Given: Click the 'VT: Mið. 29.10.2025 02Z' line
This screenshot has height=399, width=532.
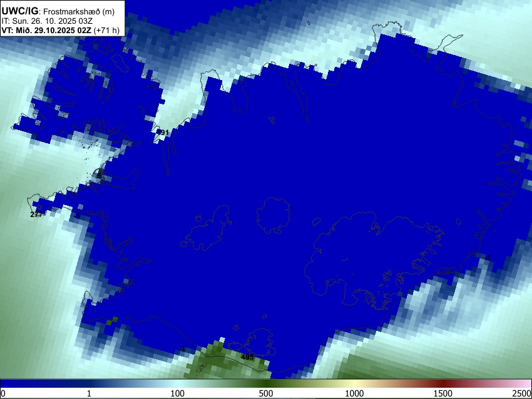Looking at the screenshot, I should click(46, 30).
